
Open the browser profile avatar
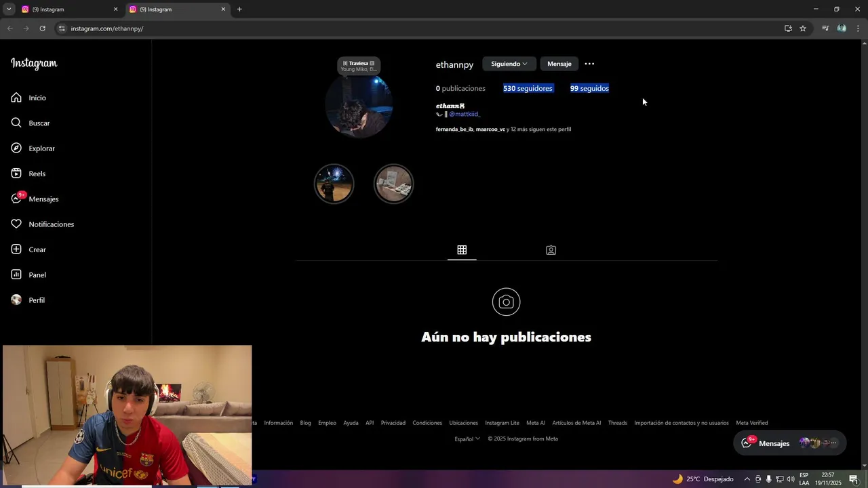(842, 28)
